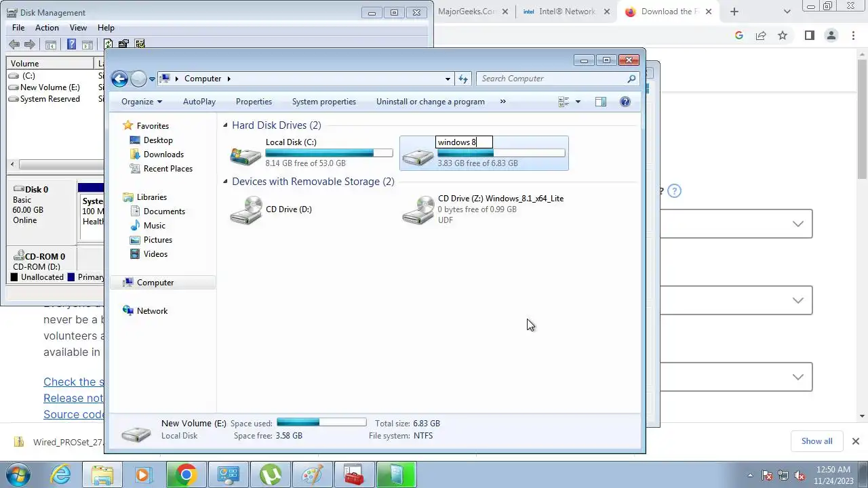Open the Windows Start orb
Viewport: 868px width, 488px height.
click(18, 474)
